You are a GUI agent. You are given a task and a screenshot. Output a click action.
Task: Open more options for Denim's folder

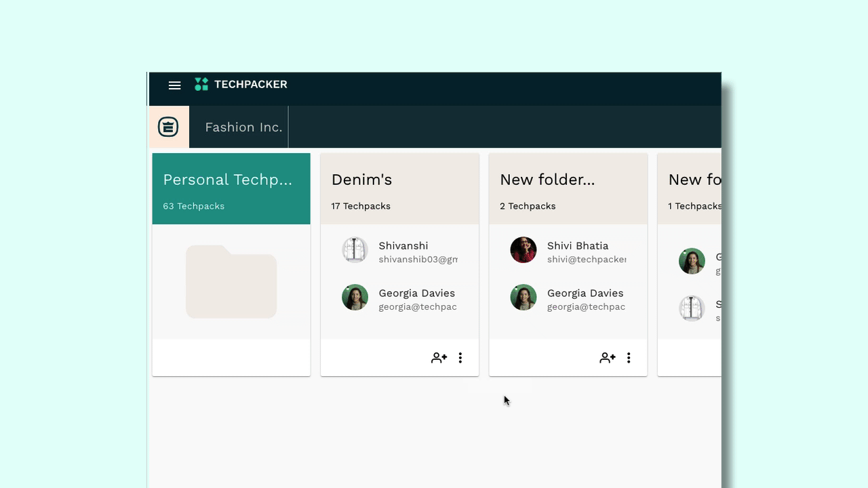pyautogui.click(x=460, y=358)
